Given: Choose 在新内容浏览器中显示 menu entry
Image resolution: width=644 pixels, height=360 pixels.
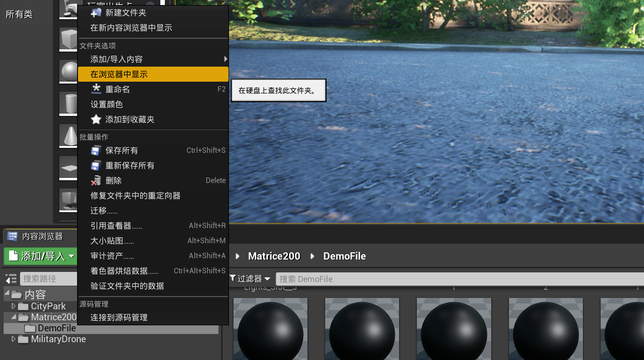Looking at the screenshot, I should pos(153,28).
